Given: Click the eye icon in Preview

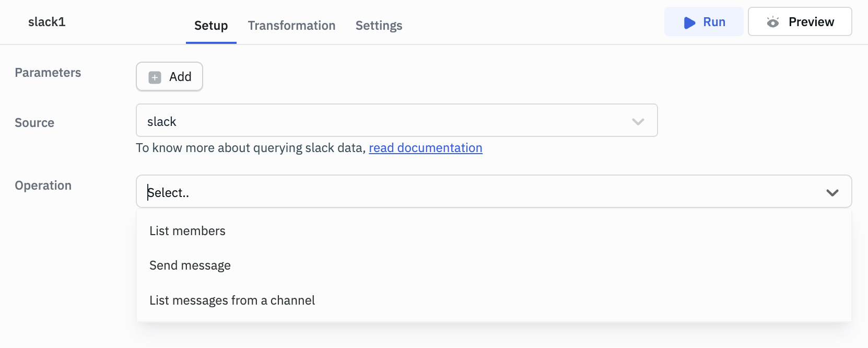Looking at the screenshot, I should (x=772, y=22).
